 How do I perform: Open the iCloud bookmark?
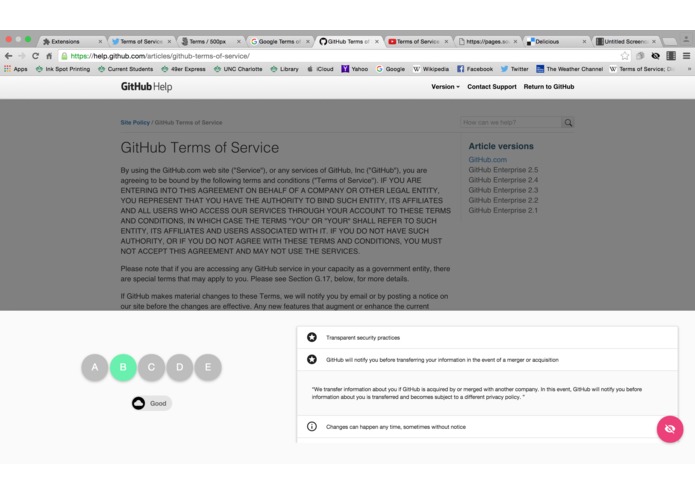[320, 69]
